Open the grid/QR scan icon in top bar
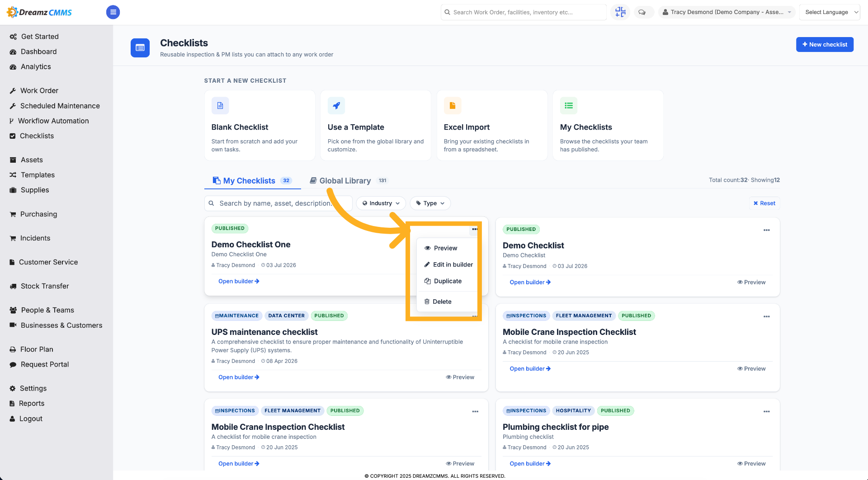 point(620,12)
